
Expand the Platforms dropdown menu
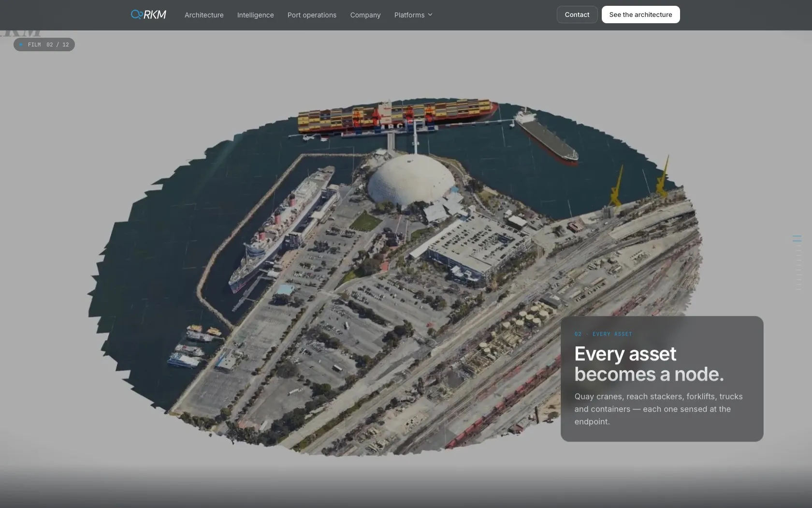coord(413,15)
